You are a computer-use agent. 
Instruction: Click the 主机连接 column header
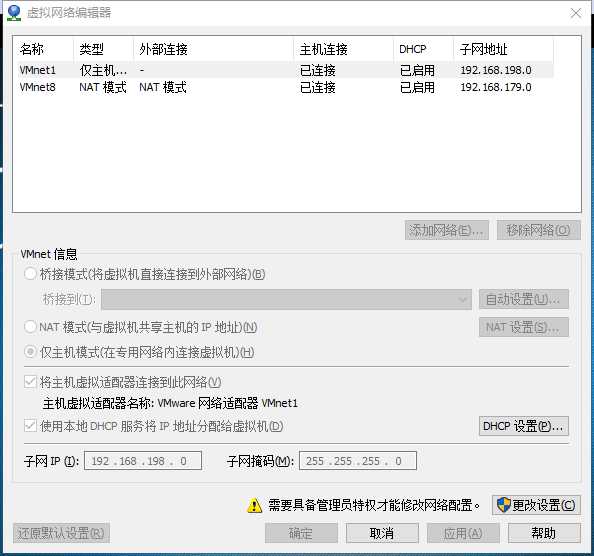[343, 49]
